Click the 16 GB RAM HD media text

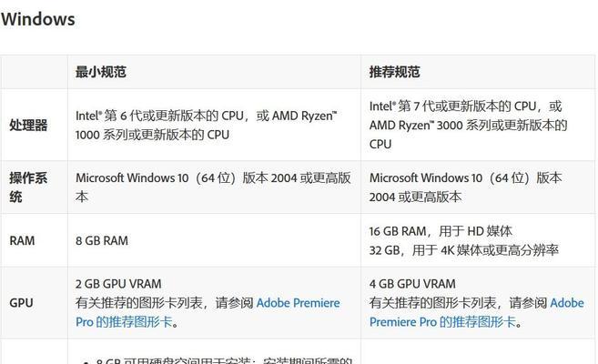click(441, 231)
